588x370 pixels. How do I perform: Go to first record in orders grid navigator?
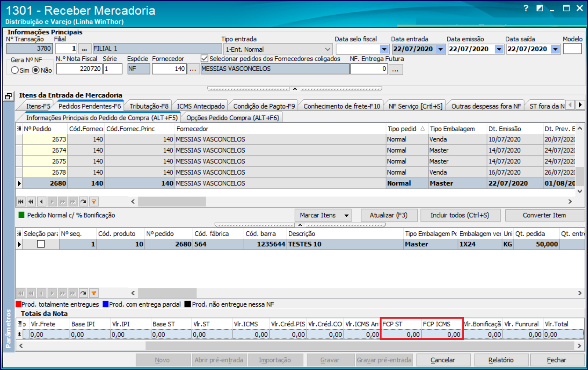[20, 201]
